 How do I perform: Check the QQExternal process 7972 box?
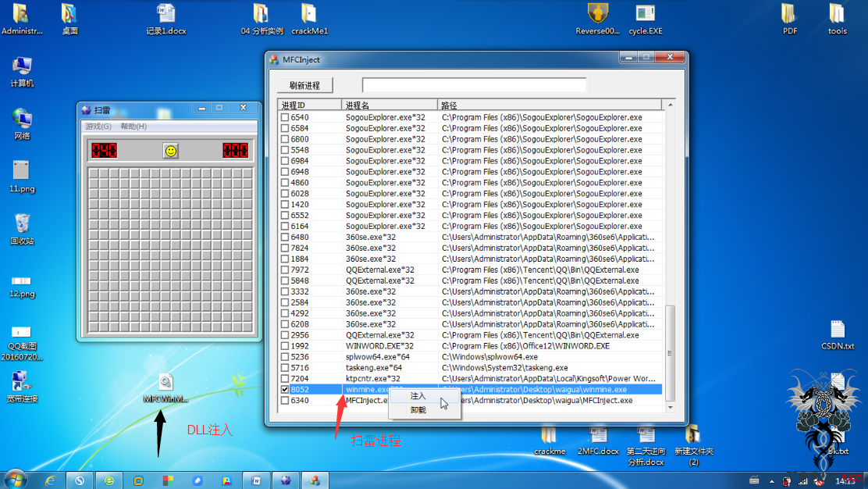pos(285,269)
